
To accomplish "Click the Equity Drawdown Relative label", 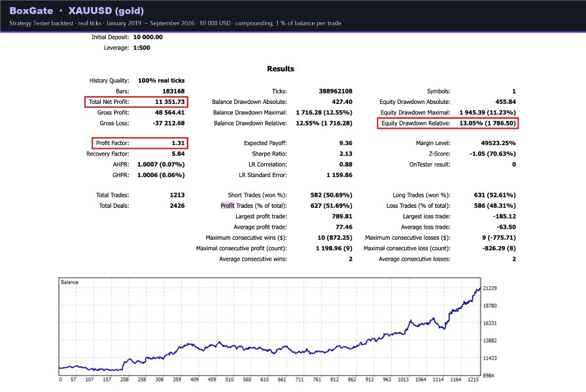I will click(416, 123).
